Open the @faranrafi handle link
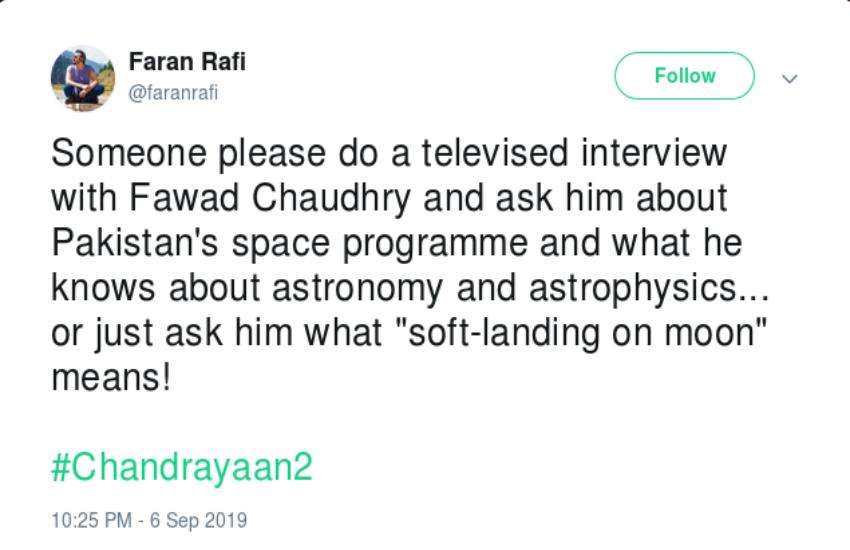This screenshot has width=850, height=550. pyautogui.click(x=173, y=93)
